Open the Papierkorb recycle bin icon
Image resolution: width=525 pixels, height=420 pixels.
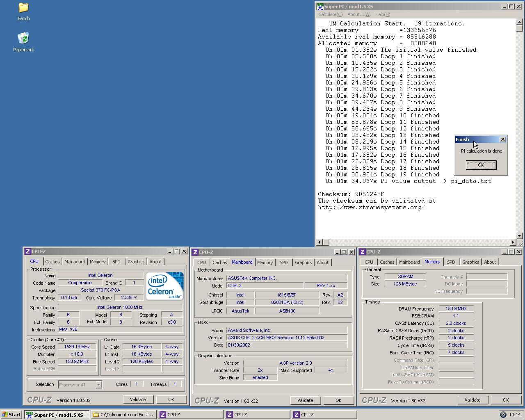click(x=23, y=42)
